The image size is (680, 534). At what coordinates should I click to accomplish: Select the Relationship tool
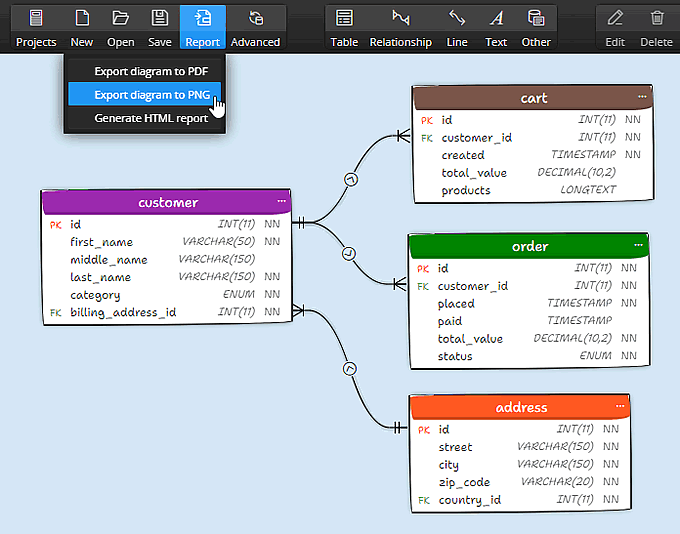[401, 27]
